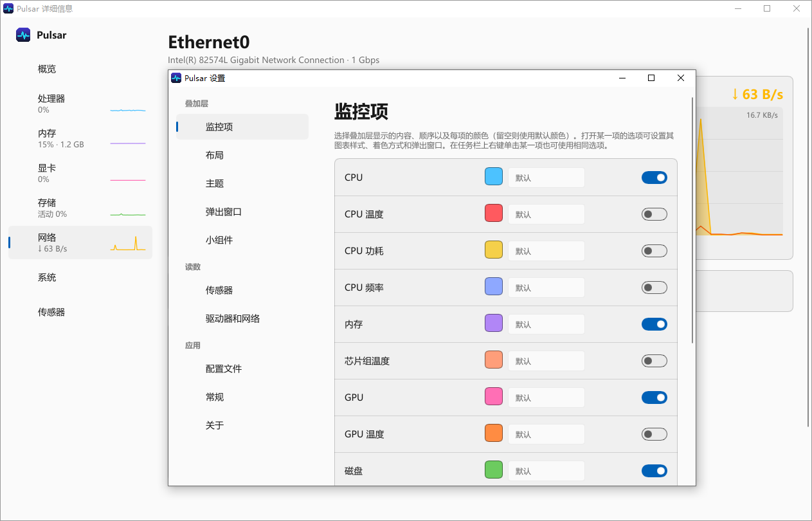Select 显卡 in main window sidebar
812x521 pixels.
pyautogui.click(x=80, y=173)
